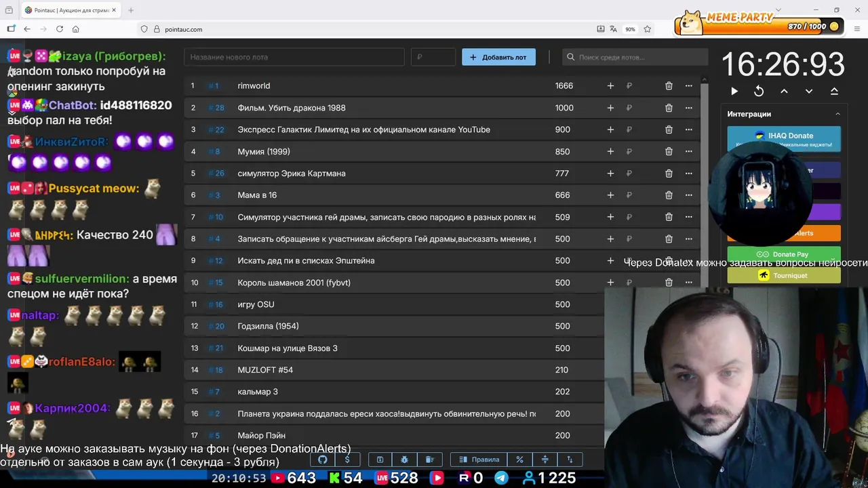The height and width of the screenshot is (488, 868).
Task: Open more options for Король шаманов lot
Action: coord(689,283)
